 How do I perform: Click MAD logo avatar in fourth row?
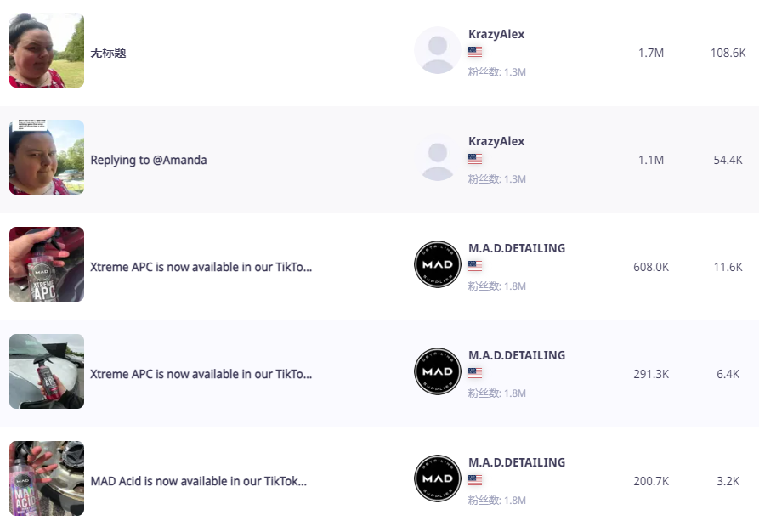pos(438,371)
